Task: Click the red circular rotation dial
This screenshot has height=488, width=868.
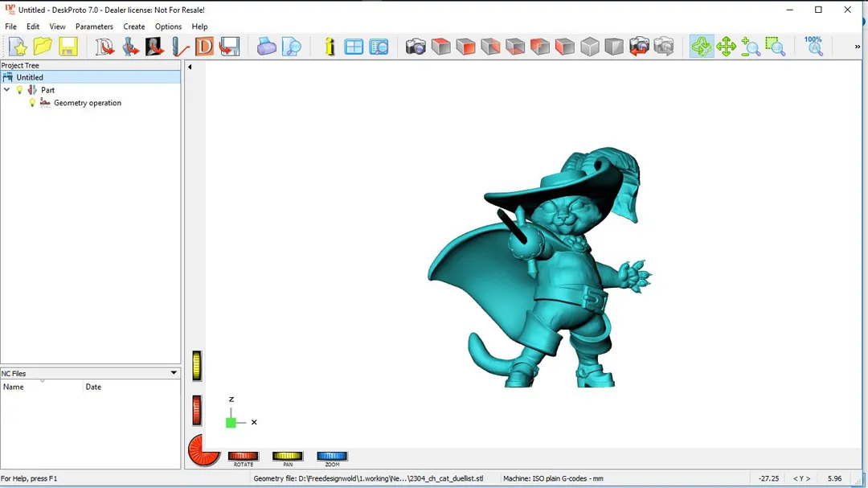Action: [x=203, y=449]
